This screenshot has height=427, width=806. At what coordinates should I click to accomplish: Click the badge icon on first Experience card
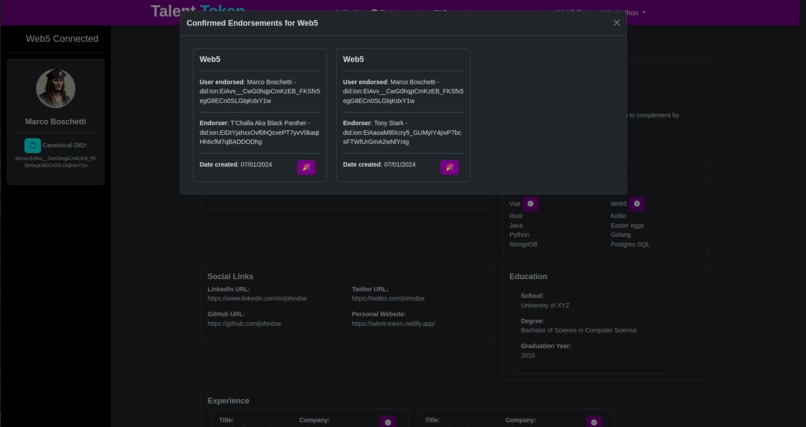click(x=388, y=422)
